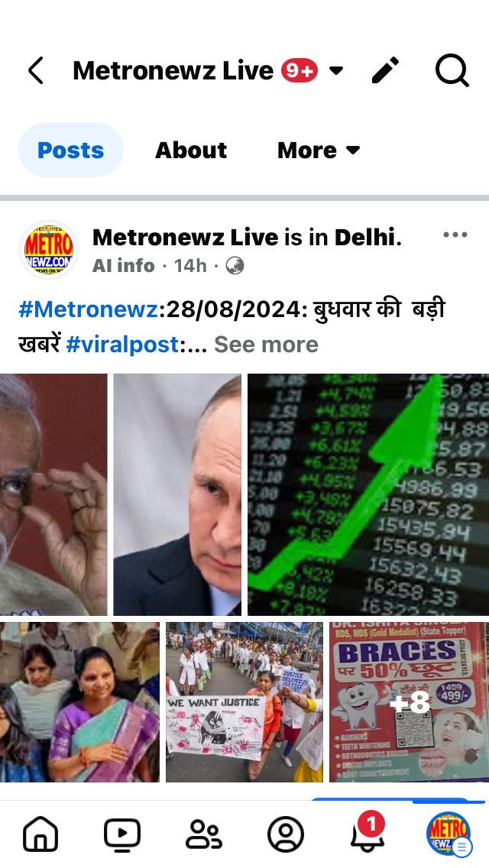Open the Friends icon in bottom bar
489x868 pixels.
[203, 834]
